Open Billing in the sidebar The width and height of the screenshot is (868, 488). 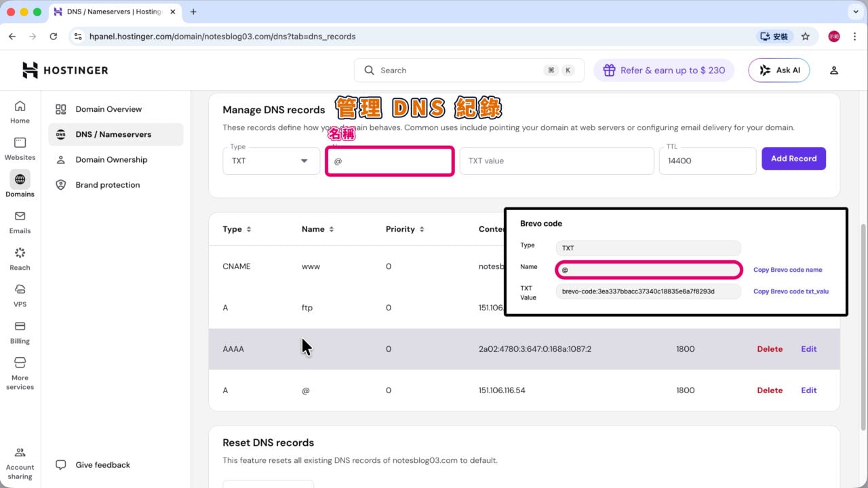pos(20,333)
